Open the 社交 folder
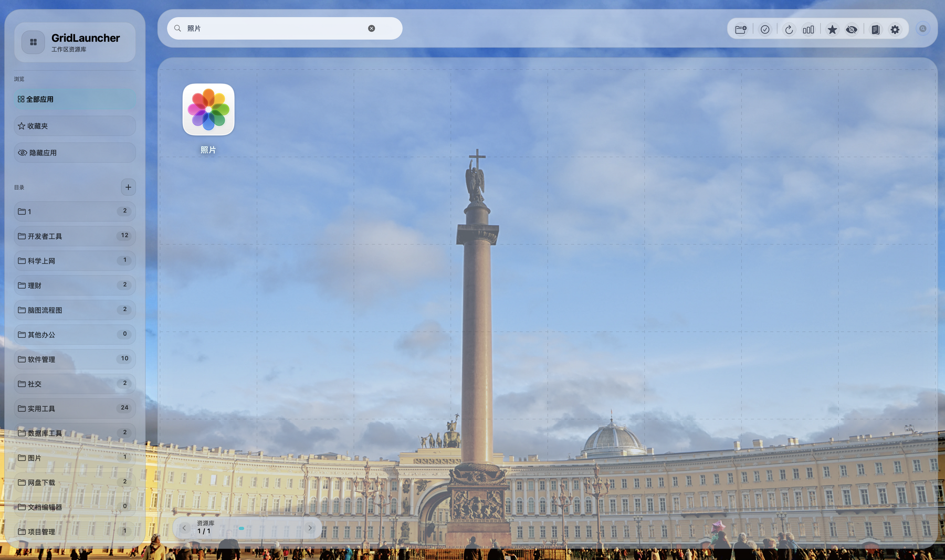 (x=75, y=384)
